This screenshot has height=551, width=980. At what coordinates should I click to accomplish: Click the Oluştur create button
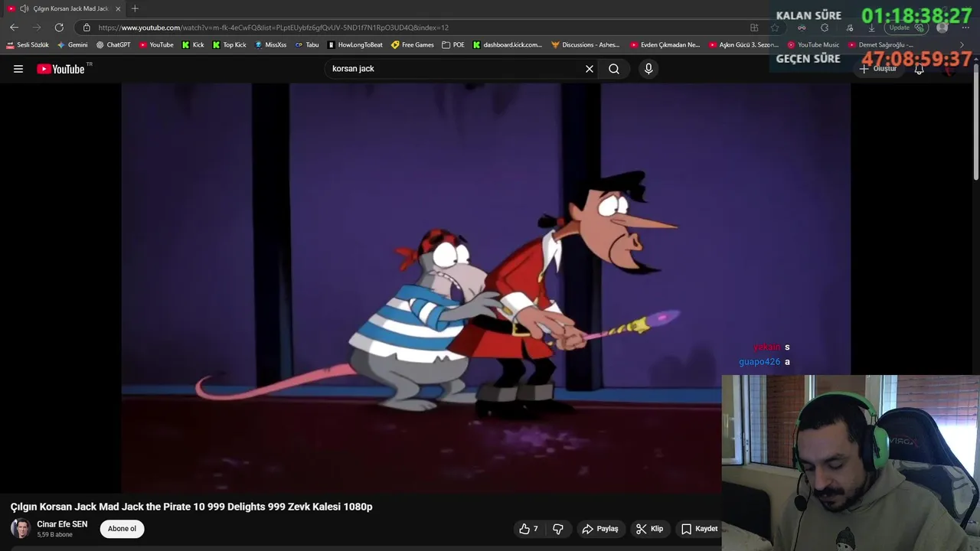878,69
